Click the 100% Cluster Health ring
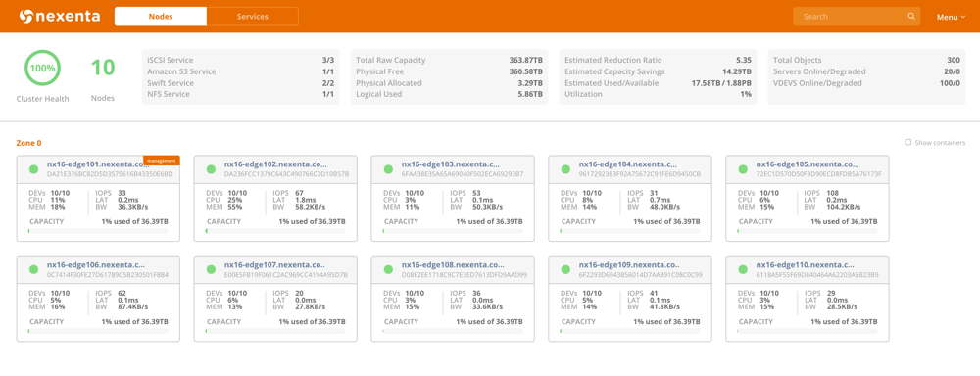The width and height of the screenshot is (980, 376). (42, 69)
